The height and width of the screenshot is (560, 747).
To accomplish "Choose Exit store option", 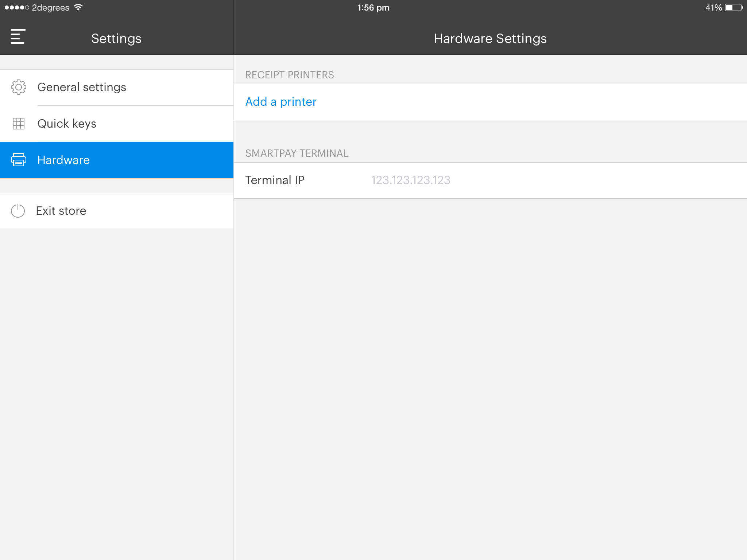I will pyautogui.click(x=61, y=211).
